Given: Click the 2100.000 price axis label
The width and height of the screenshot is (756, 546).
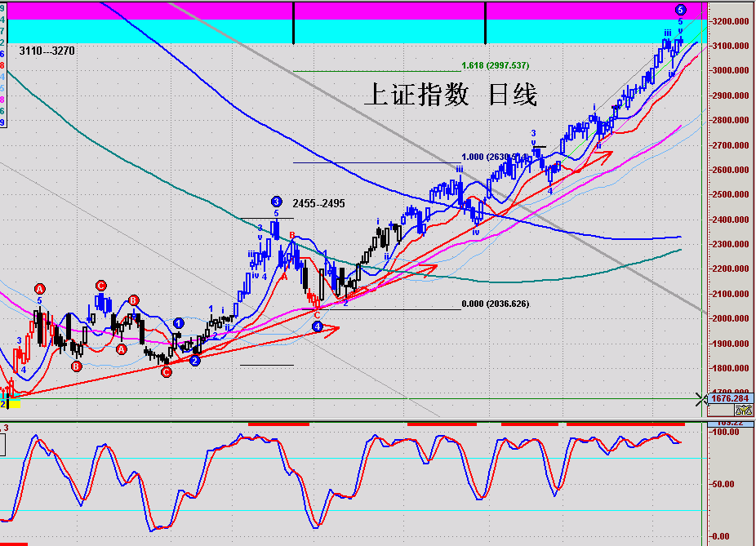Looking at the screenshot, I should coord(730,294).
